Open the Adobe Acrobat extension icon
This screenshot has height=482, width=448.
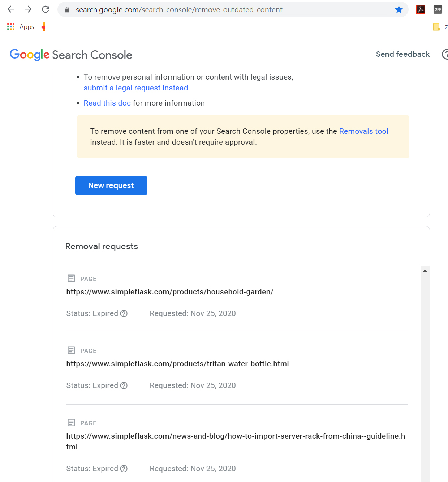[x=421, y=9]
